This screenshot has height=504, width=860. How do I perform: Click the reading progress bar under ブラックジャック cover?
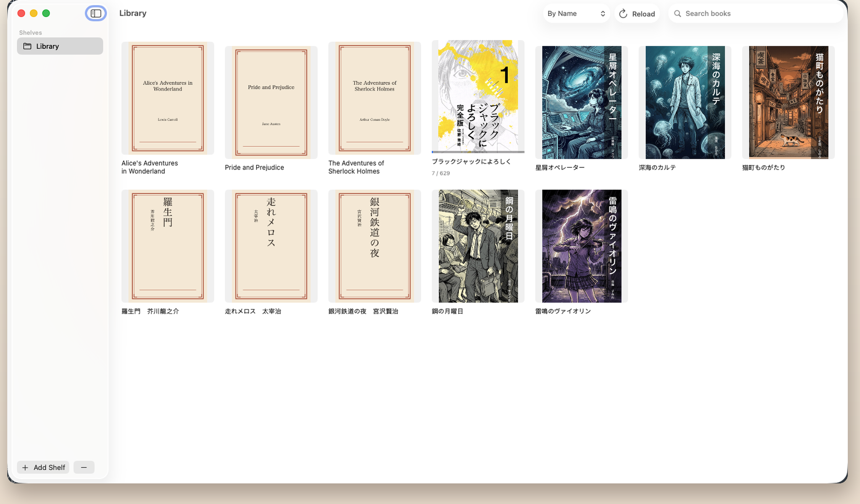tap(478, 152)
